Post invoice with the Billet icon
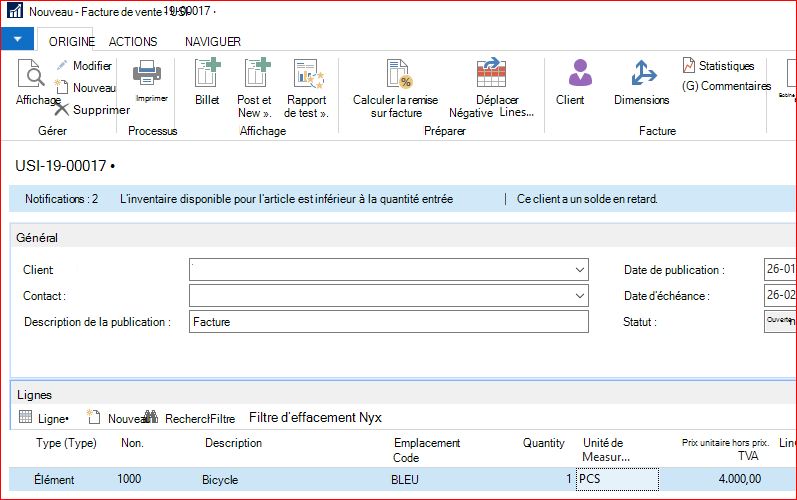 click(x=207, y=73)
